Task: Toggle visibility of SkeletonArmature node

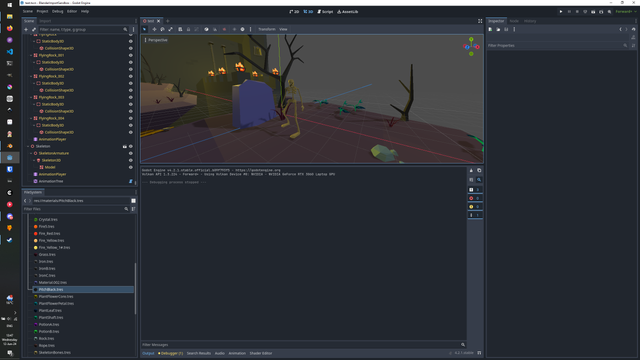Action: point(131,153)
